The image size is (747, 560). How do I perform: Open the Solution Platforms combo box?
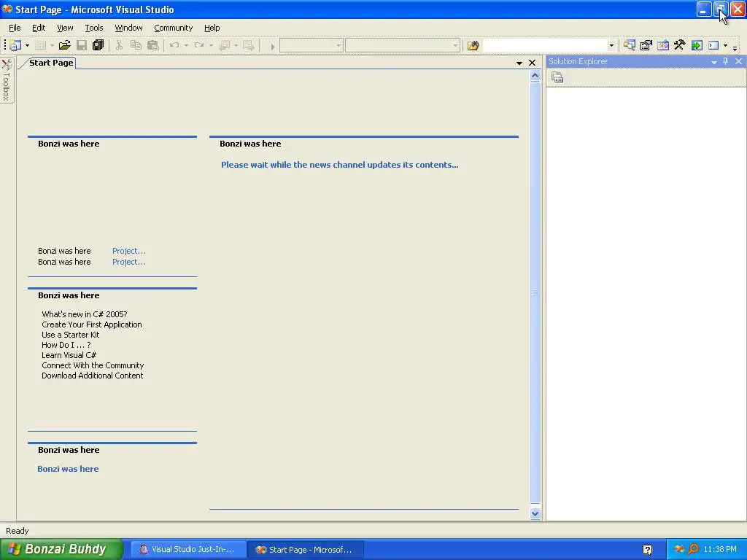[x=403, y=46]
